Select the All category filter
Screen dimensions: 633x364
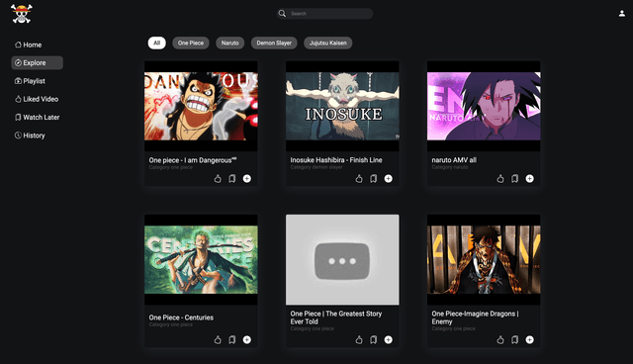pos(156,43)
